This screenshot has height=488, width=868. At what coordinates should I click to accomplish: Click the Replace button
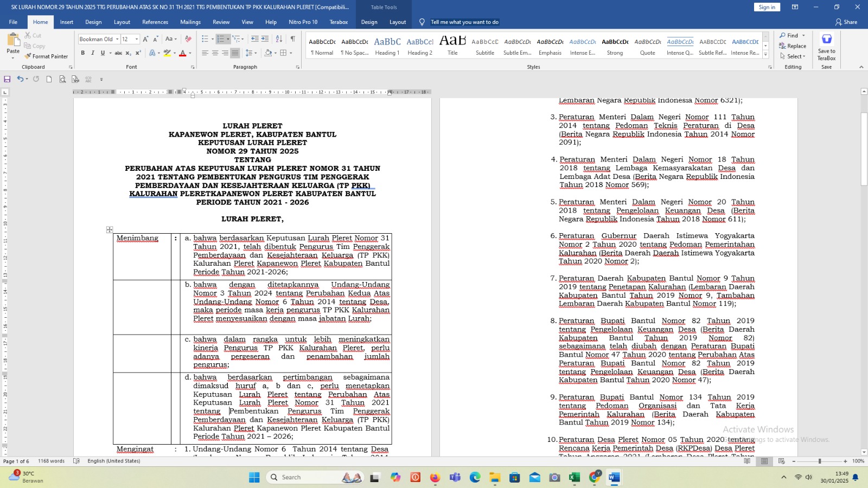(793, 46)
